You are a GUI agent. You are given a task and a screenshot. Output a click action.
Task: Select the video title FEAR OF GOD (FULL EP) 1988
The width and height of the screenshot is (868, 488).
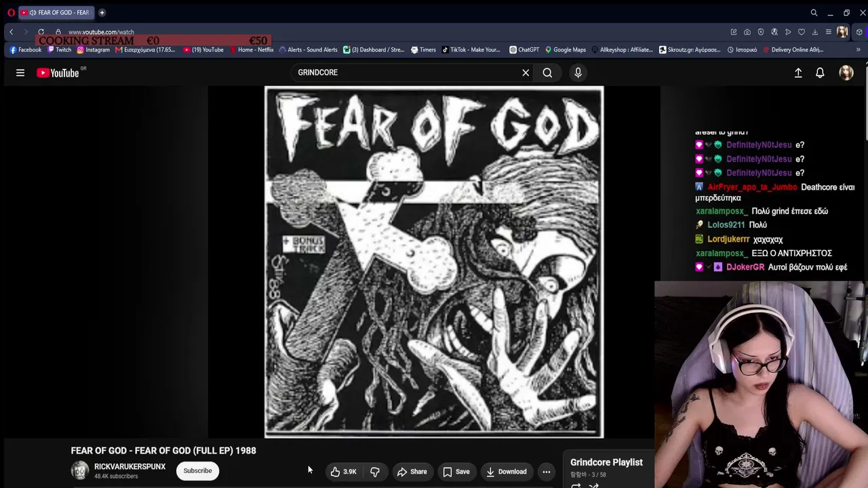tap(163, 451)
